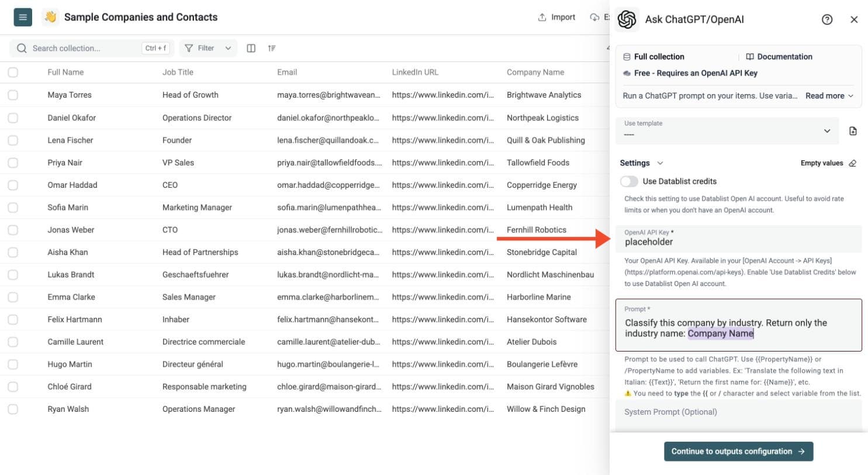Open the Use template dropdown
This screenshot has width=868, height=475.
pos(728,131)
